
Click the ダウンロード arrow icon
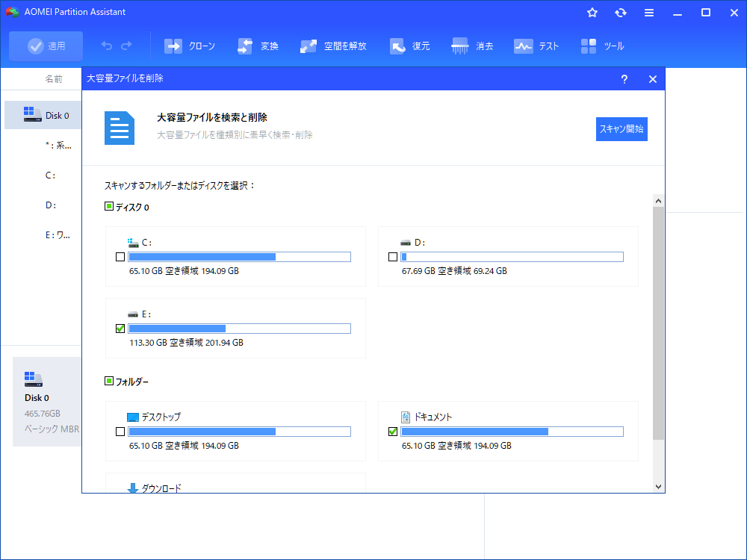click(133, 488)
